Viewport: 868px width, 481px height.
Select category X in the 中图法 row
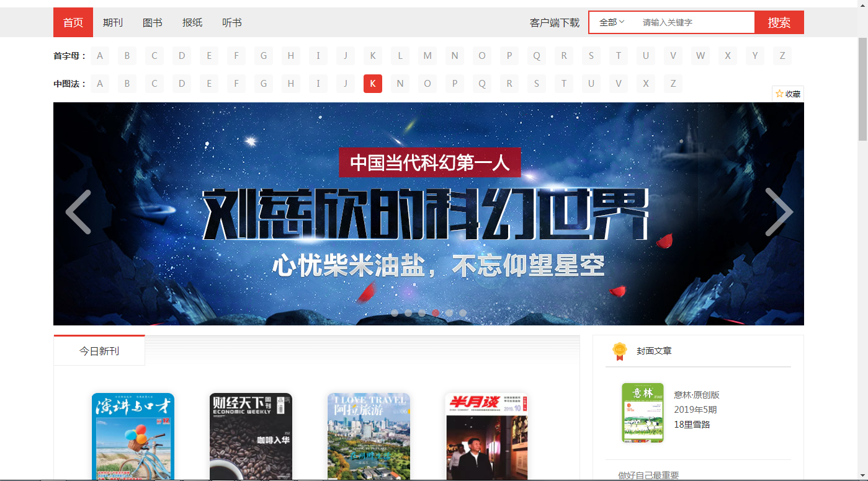coord(646,84)
